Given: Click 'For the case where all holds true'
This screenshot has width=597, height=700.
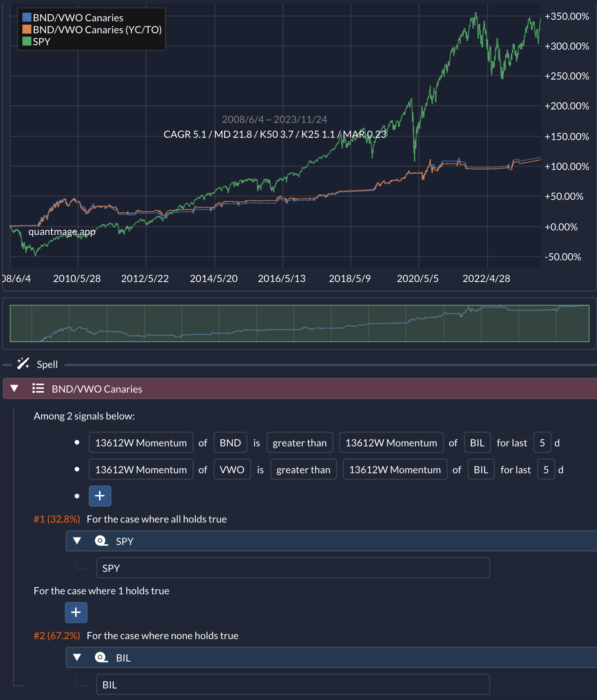Looking at the screenshot, I should (x=157, y=519).
